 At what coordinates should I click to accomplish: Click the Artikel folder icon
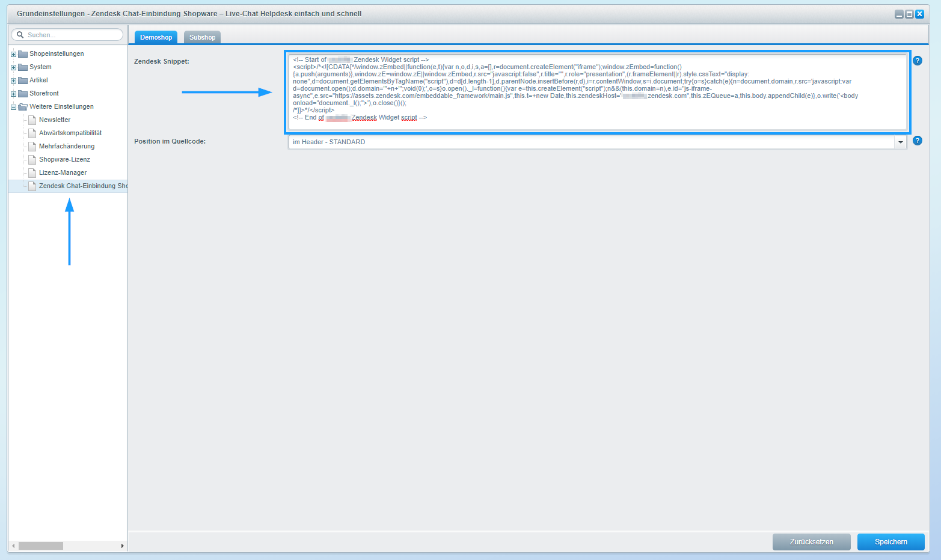click(23, 80)
